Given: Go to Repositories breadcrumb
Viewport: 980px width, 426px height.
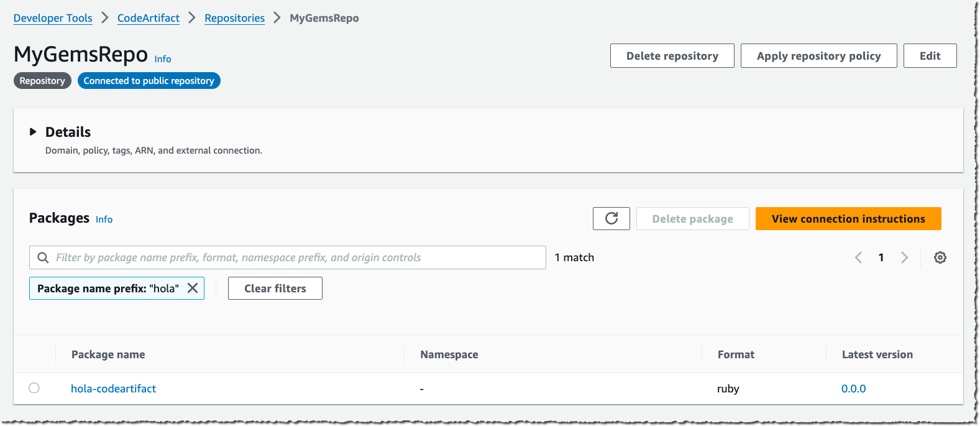Looking at the screenshot, I should [x=235, y=18].
